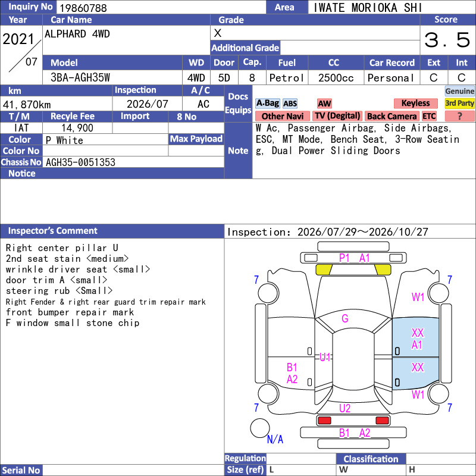Click chassis number AGH35-0051353
The image size is (476, 476).
80,162
